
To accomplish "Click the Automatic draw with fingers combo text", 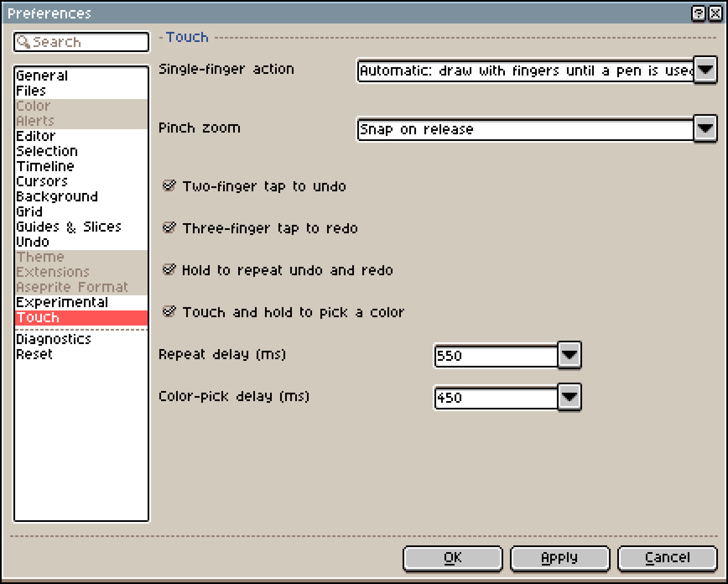I will (x=526, y=70).
